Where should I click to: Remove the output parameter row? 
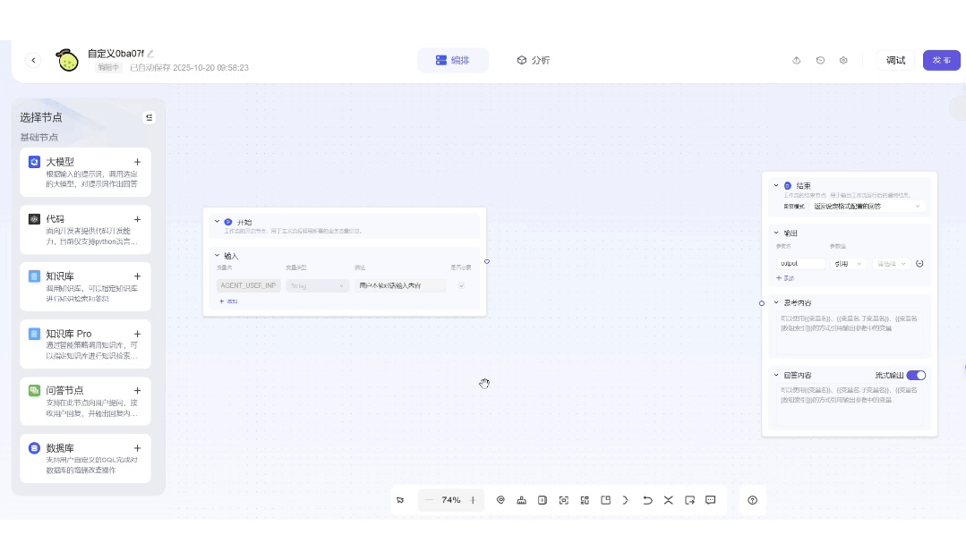pyautogui.click(x=919, y=264)
